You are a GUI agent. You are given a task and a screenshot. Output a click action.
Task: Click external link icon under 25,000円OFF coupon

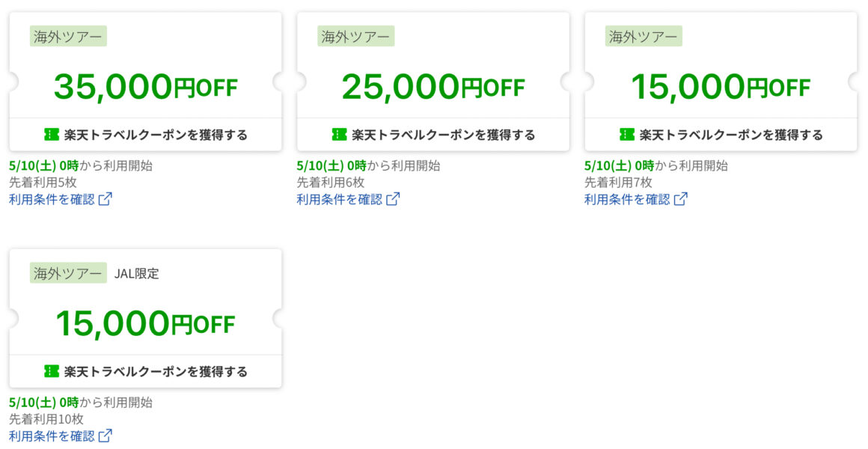point(393,199)
